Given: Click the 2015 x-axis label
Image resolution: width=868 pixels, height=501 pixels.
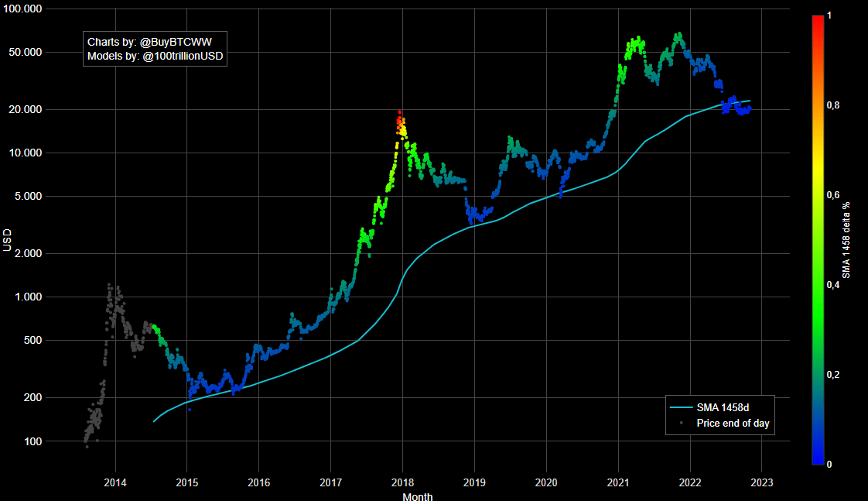Looking at the screenshot, I should point(187,482).
